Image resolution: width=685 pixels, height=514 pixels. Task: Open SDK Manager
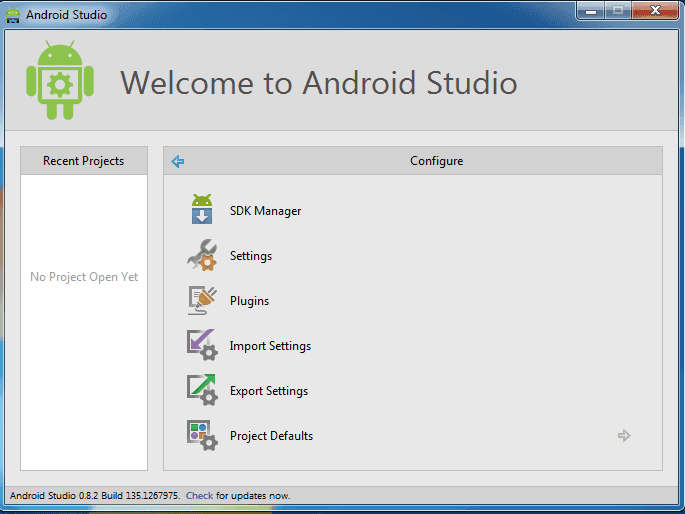(x=265, y=211)
